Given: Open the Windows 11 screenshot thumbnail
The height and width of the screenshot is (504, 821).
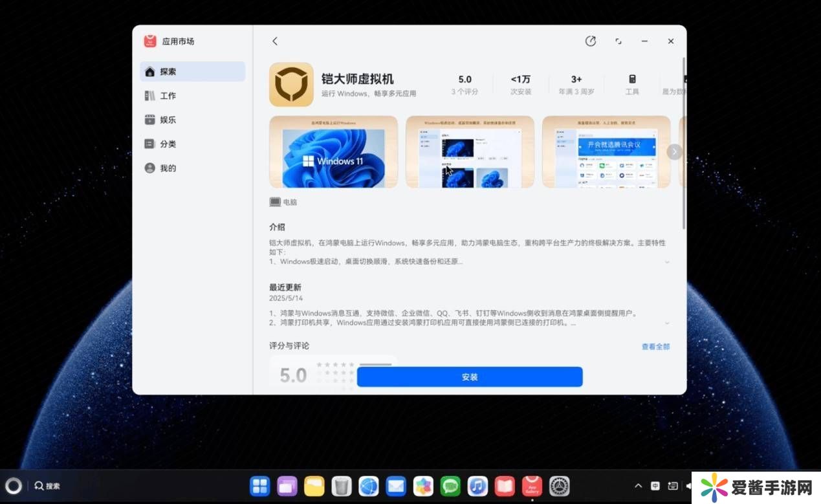Looking at the screenshot, I should [x=333, y=152].
